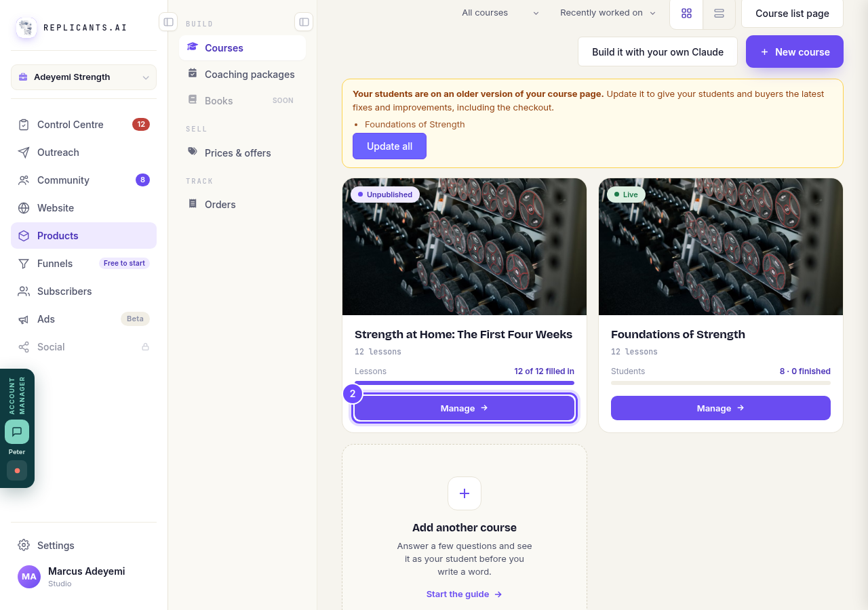
Task: Open Settings gear in sidebar
Action: click(24, 545)
